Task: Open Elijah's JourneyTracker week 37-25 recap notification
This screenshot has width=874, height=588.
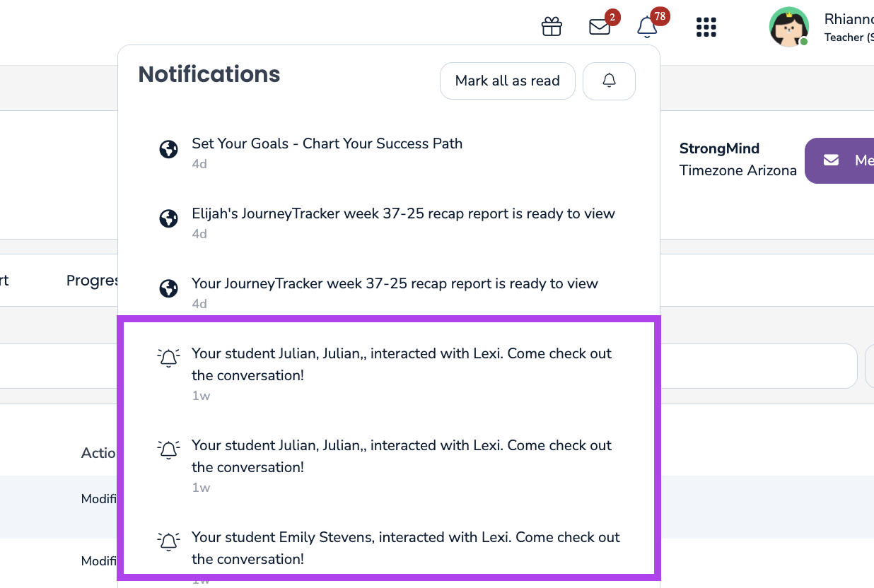Action: (x=403, y=214)
